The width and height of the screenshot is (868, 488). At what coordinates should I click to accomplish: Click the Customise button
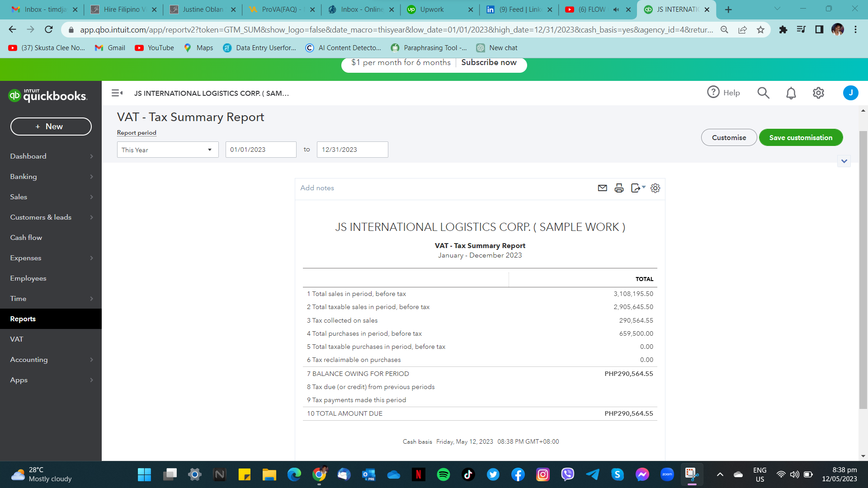coord(729,137)
